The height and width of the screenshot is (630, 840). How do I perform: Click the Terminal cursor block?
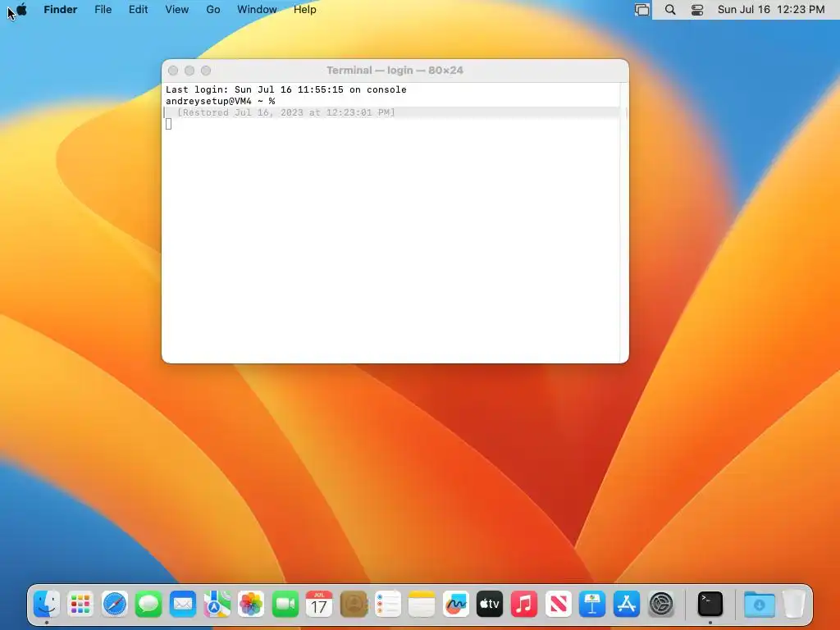(169, 124)
